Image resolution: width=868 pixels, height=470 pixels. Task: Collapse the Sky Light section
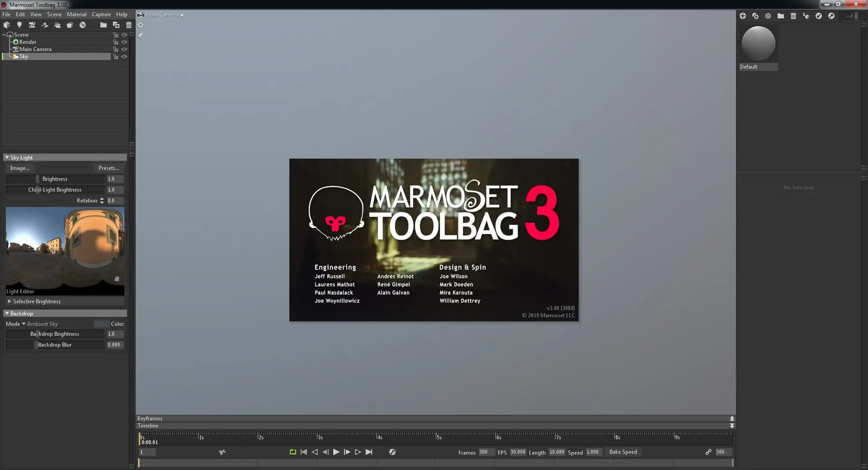click(x=7, y=158)
